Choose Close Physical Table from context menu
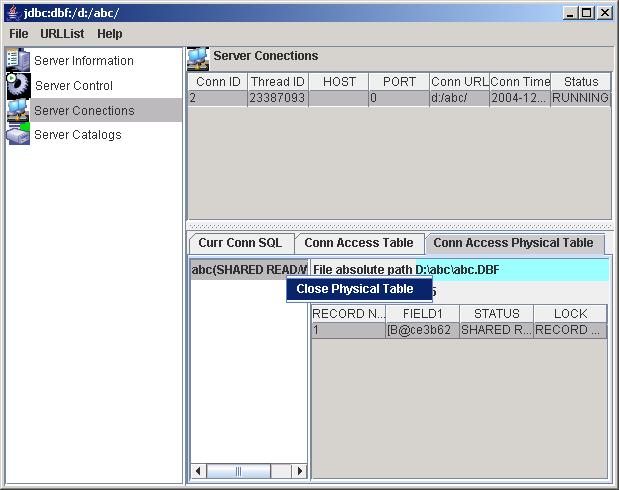This screenshot has height=490, width=619. click(x=355, y=289)
